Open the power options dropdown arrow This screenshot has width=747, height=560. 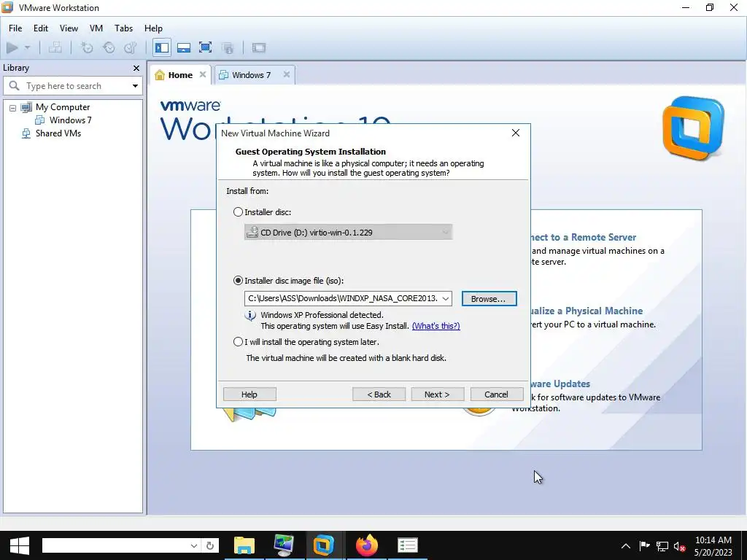point(27,47)
